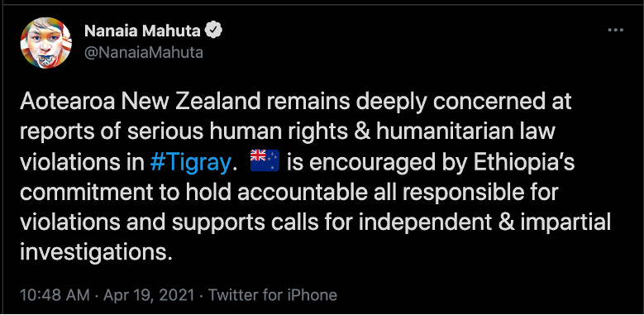Open the Nanaia Mahuta display name link
This screenshot has height=315, width=644.
click(142, 31)
